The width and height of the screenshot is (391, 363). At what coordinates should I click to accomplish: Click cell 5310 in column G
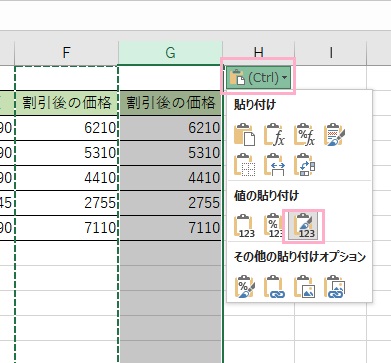[170, 153]
